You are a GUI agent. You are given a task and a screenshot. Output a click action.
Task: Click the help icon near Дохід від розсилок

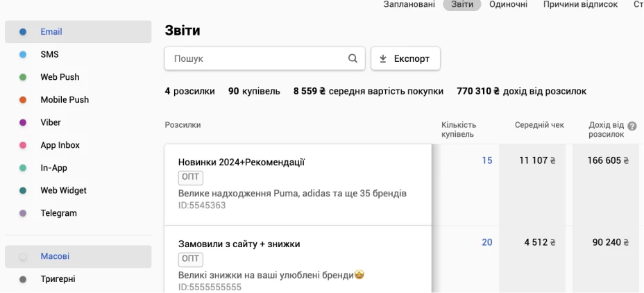pos(632,126)
